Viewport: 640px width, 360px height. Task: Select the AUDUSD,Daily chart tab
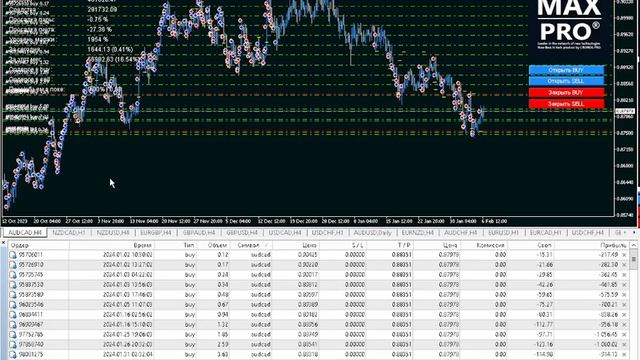372,233
